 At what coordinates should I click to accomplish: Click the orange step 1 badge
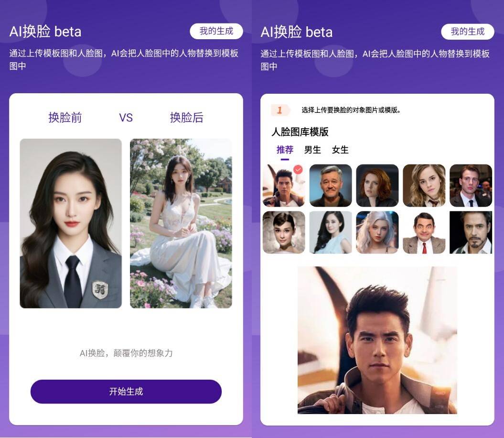click(x=280, y=110)
